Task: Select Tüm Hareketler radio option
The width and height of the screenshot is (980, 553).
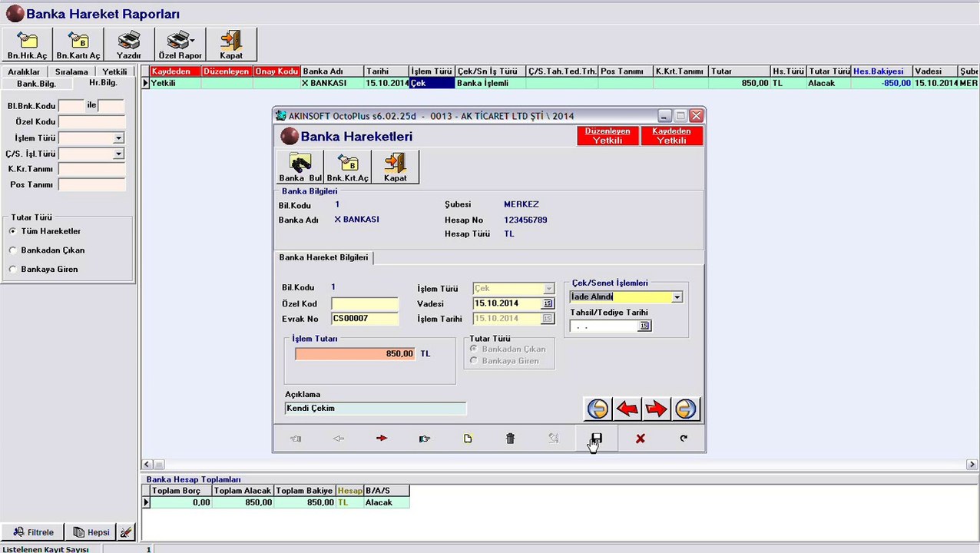Action: coord(12,231)
